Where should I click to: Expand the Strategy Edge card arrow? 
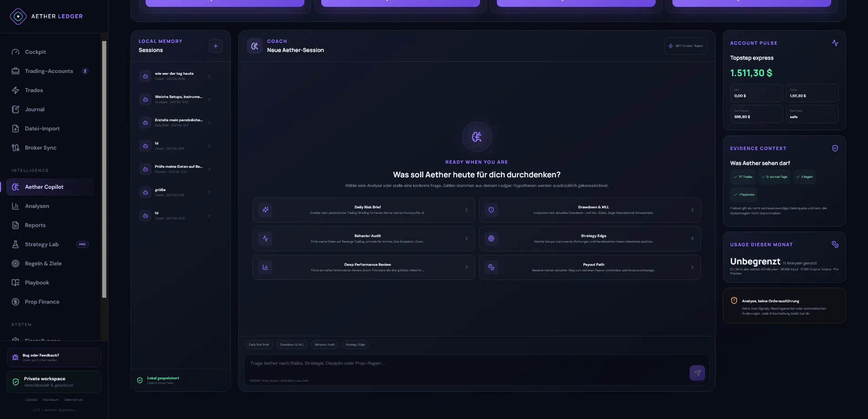692,238
